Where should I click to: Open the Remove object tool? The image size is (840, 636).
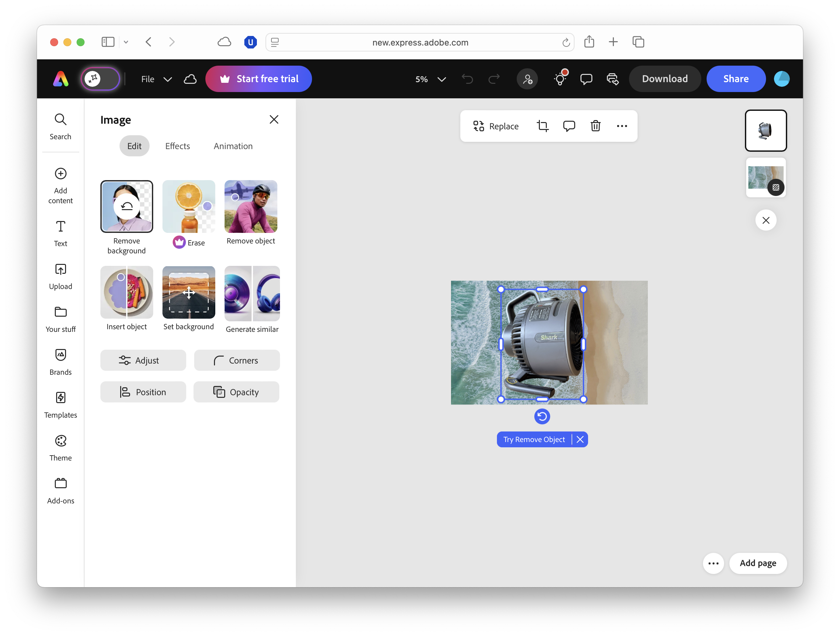click(251, 206)
